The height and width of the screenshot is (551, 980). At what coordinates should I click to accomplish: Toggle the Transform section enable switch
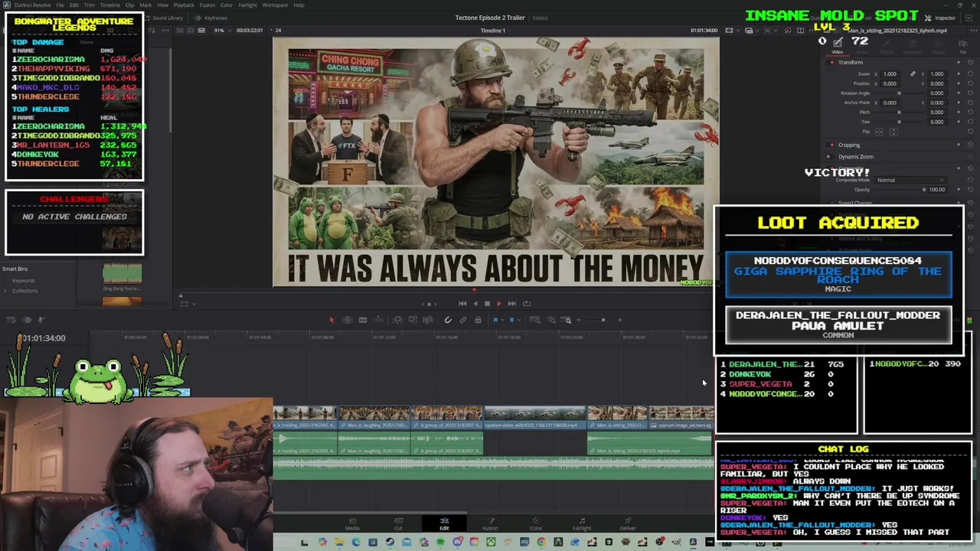(x=831, y=62)
